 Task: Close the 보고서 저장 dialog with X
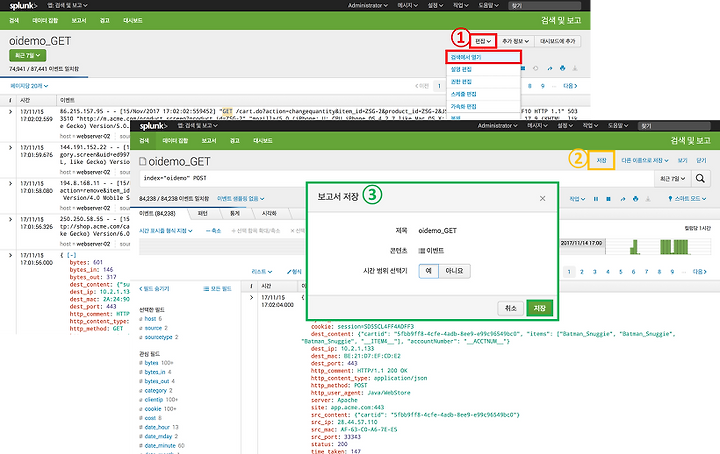pyautogui.click(x=542, y=198)
